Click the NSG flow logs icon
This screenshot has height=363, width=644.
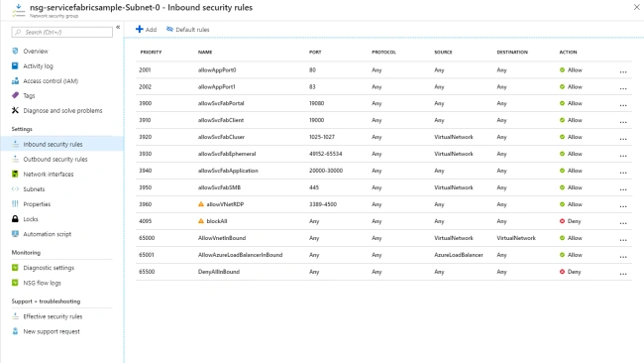15,283
